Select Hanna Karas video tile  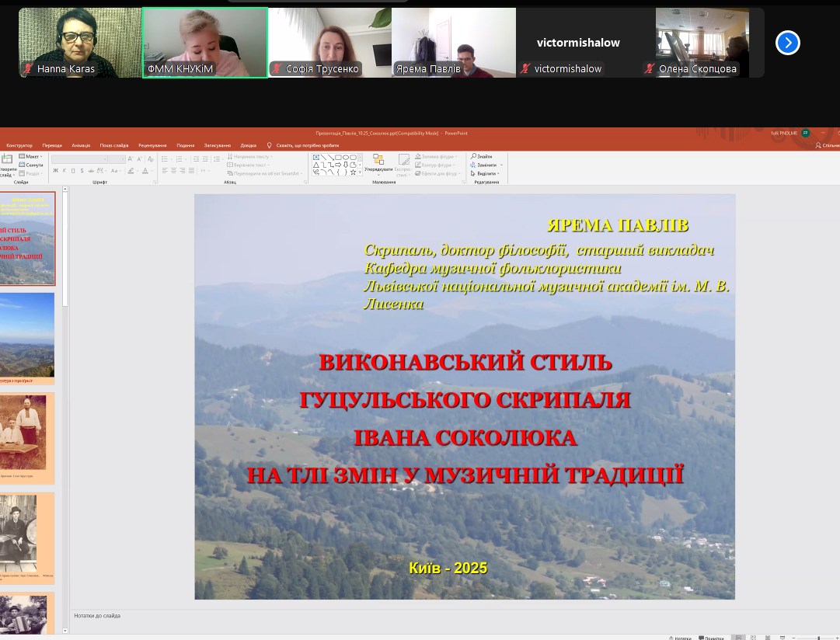tap(80, 43)
